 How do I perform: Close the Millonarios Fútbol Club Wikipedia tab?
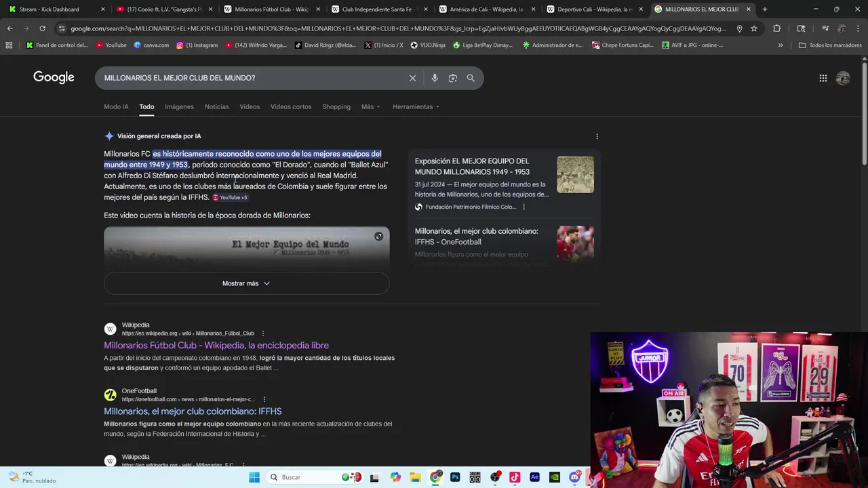(318, 9)
